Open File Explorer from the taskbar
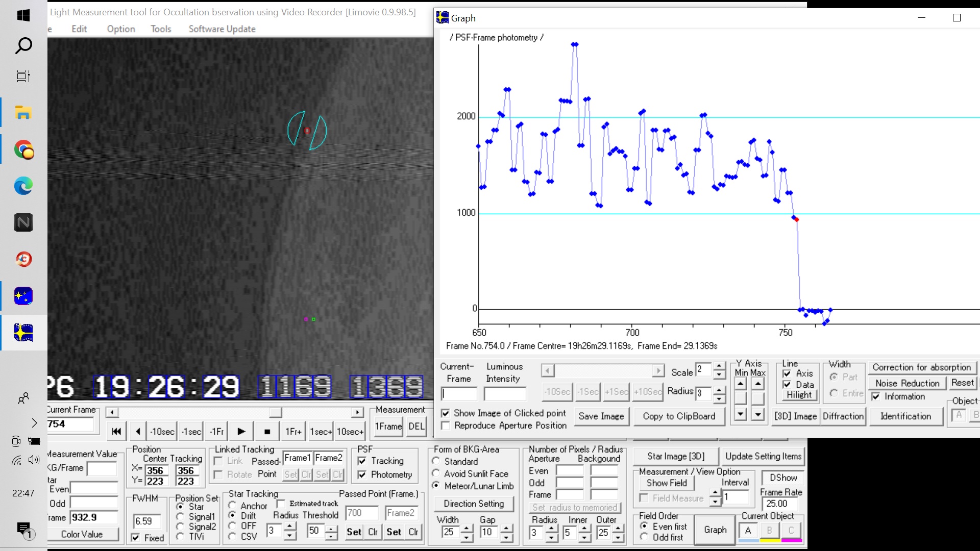This screenshot has width=980, height=551. 23,113
